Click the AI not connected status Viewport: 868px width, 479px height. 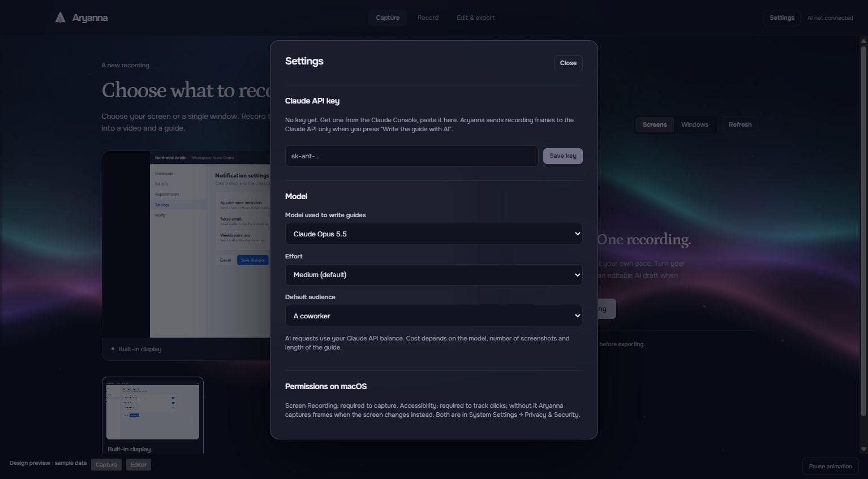click(830, 18)
